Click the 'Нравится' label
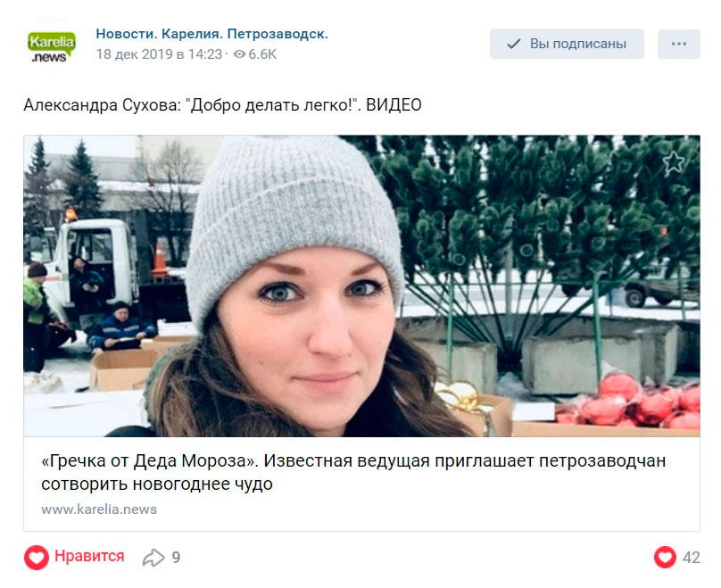The image size is (721, 588). (x=89, y=556)
